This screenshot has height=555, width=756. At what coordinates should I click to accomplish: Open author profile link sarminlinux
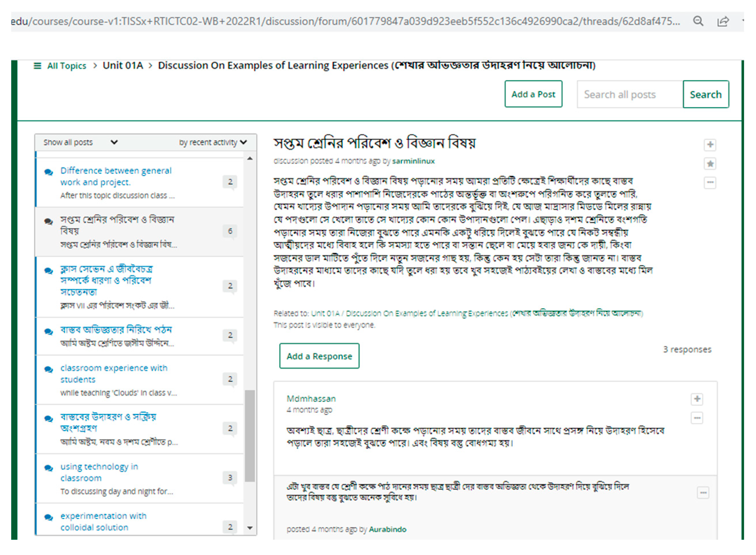(413, 161)
